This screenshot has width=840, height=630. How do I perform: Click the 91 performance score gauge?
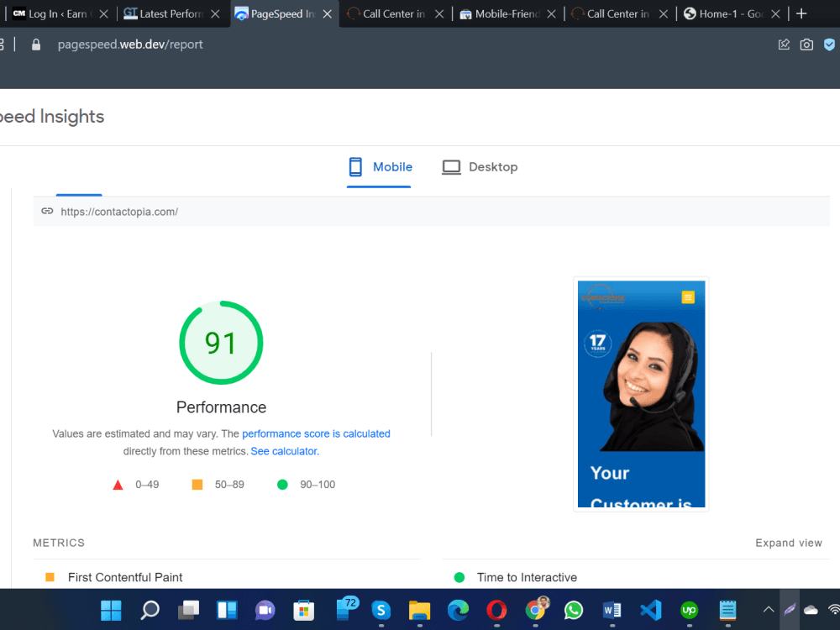(221, 343)
